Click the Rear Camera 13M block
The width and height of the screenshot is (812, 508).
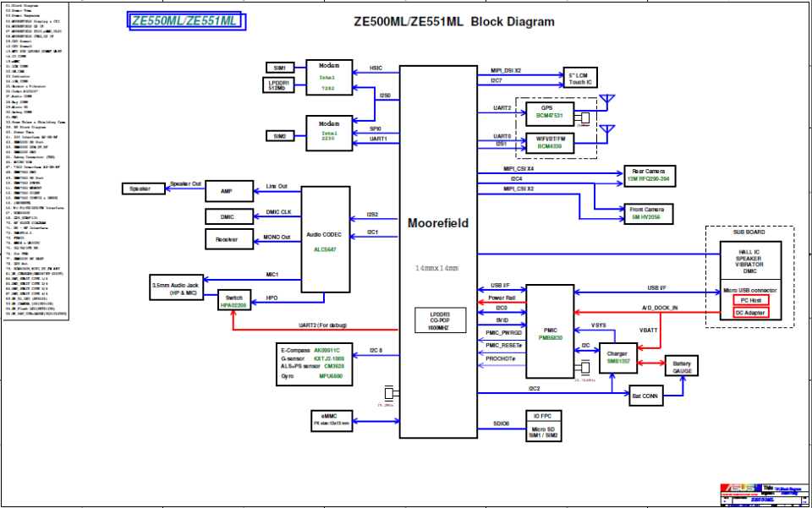(649, 175)
